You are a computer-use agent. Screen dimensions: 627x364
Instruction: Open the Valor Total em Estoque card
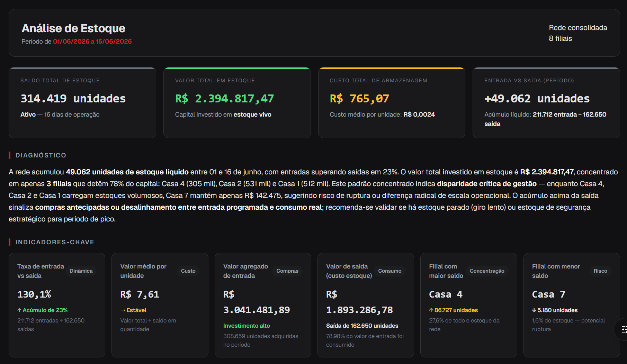237,103
